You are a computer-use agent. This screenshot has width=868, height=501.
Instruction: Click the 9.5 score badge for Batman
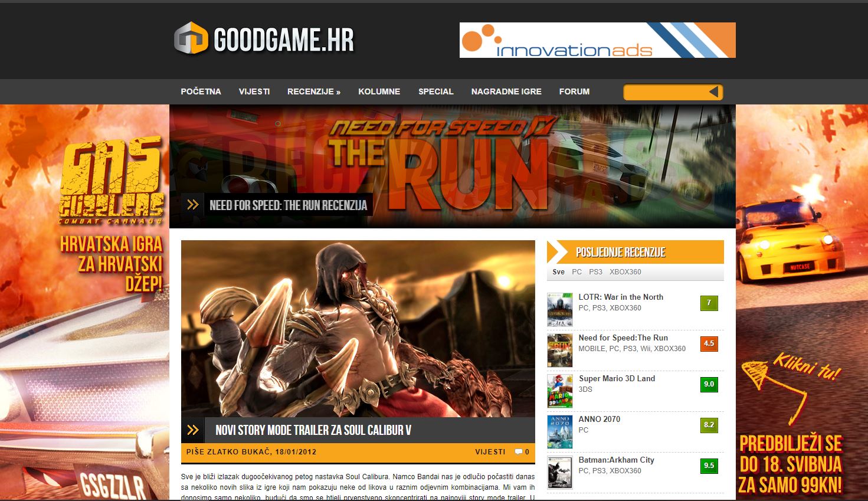(x=709, y=466)
